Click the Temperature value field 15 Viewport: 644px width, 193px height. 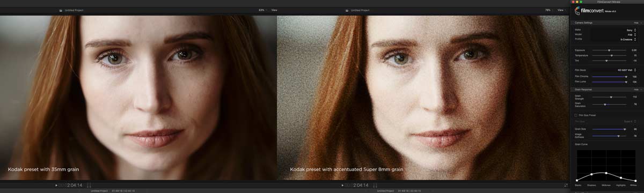(x=635, y=55)
